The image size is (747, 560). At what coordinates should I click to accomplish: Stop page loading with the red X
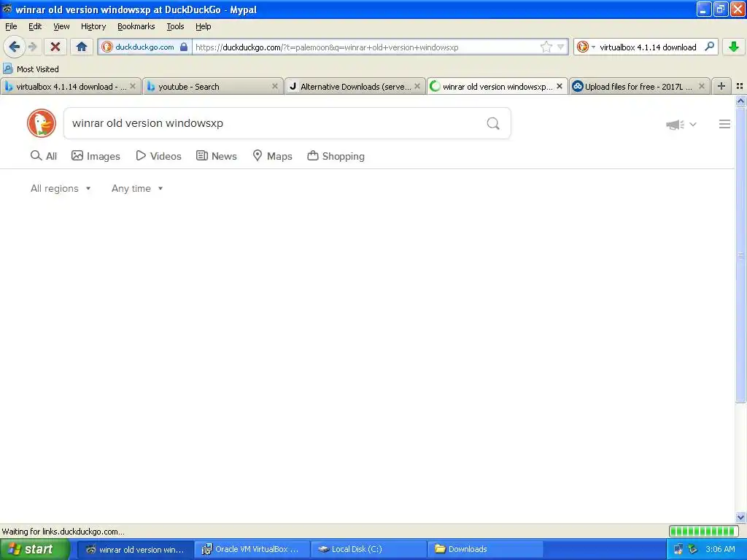pos(55,47)
